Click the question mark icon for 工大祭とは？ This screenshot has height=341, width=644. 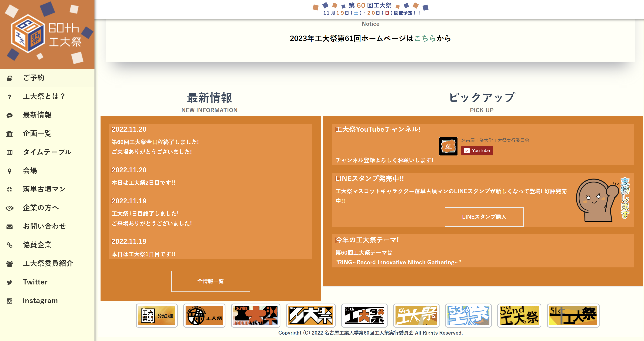(x=9, y=97)
